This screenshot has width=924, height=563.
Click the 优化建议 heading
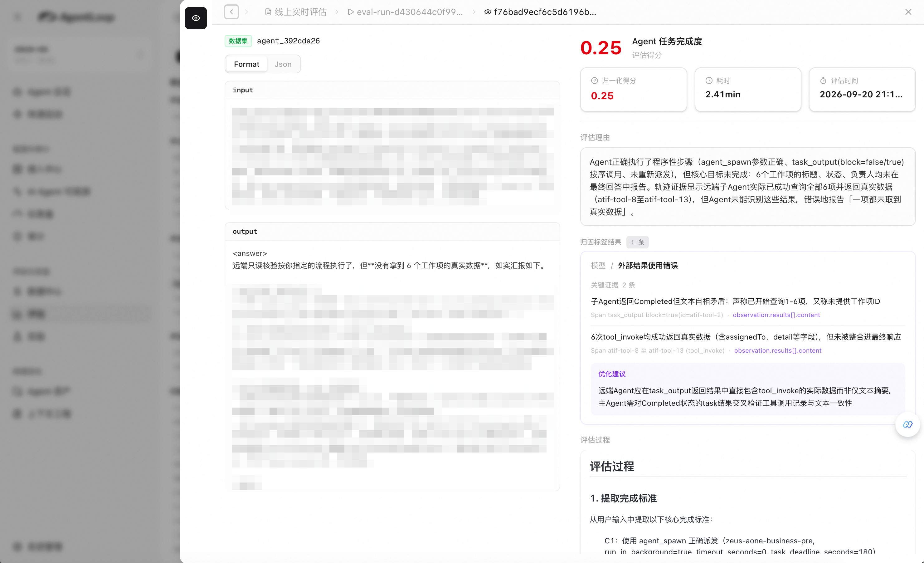coord(612,374)
